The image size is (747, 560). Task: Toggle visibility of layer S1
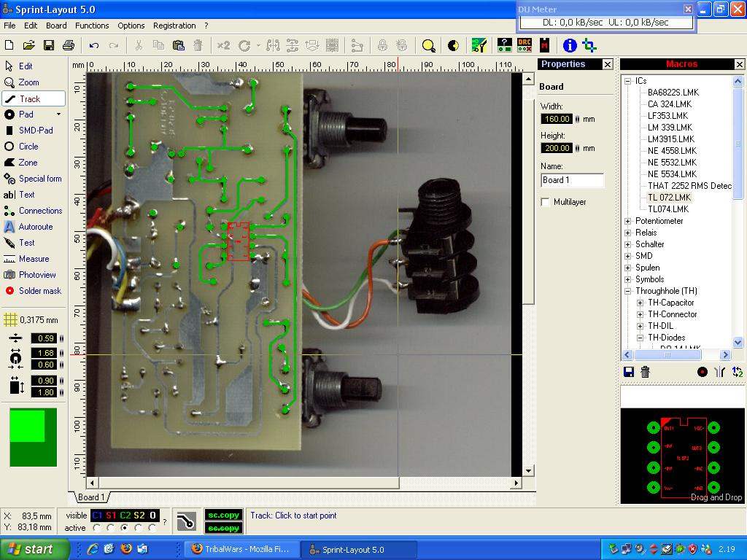pos(111,516)
